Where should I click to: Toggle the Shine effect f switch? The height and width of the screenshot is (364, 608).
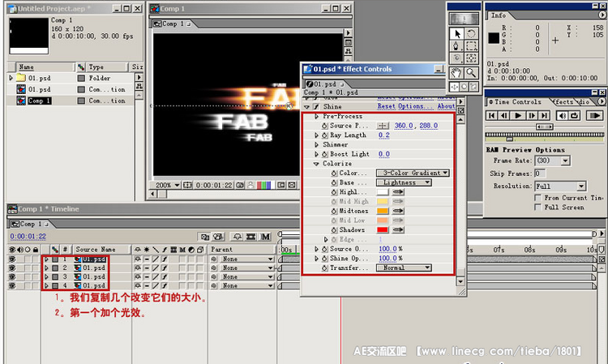click(316, 106)
